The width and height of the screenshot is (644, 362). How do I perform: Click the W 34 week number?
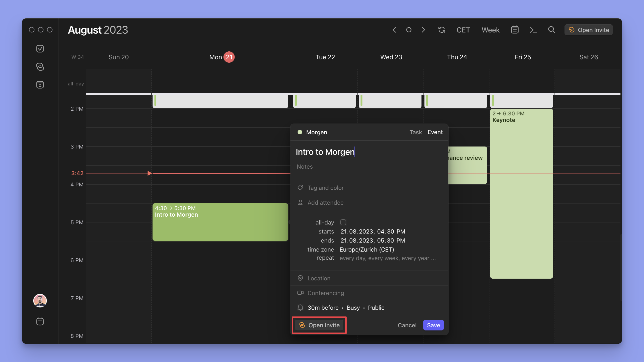coord(78,57)
